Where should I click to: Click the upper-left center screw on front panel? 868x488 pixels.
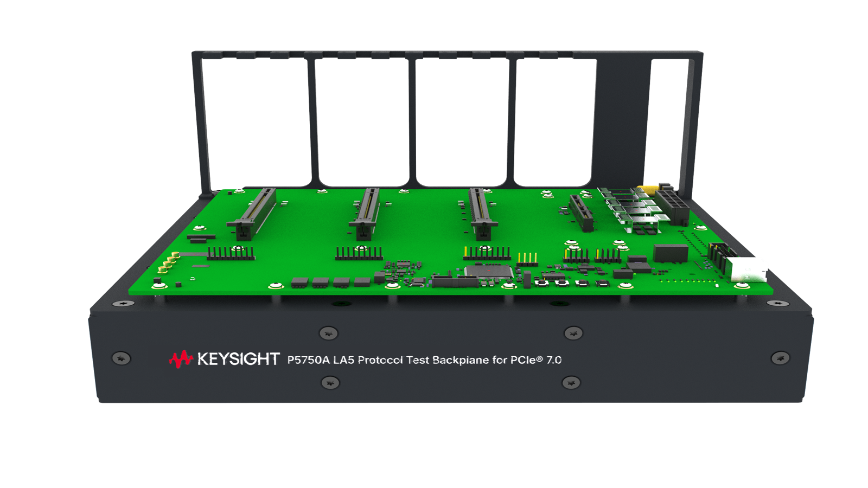(328, 333)
